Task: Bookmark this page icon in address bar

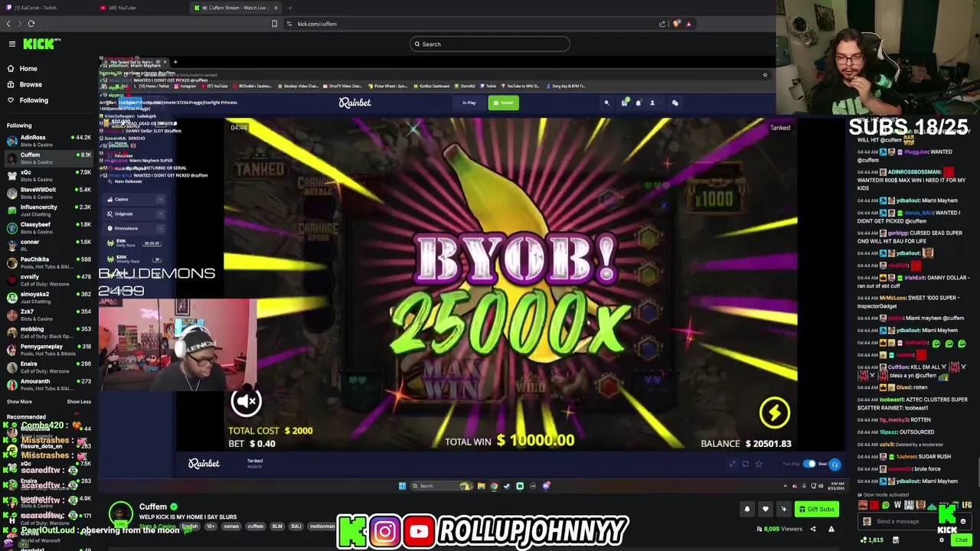Action: [x=274, y=24]
